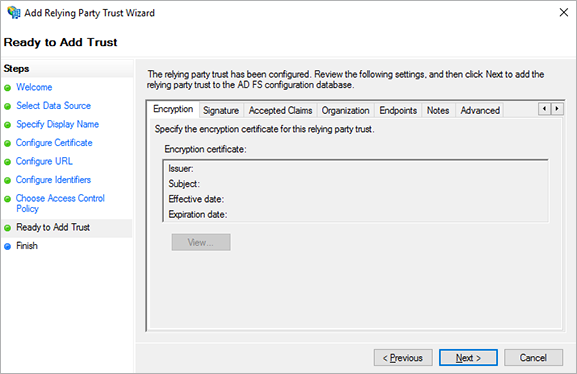Image resolution: width=577 pixels, height=374 pixels.
Task: Go to the Configure Certificate step
Action: pos(54,143)
